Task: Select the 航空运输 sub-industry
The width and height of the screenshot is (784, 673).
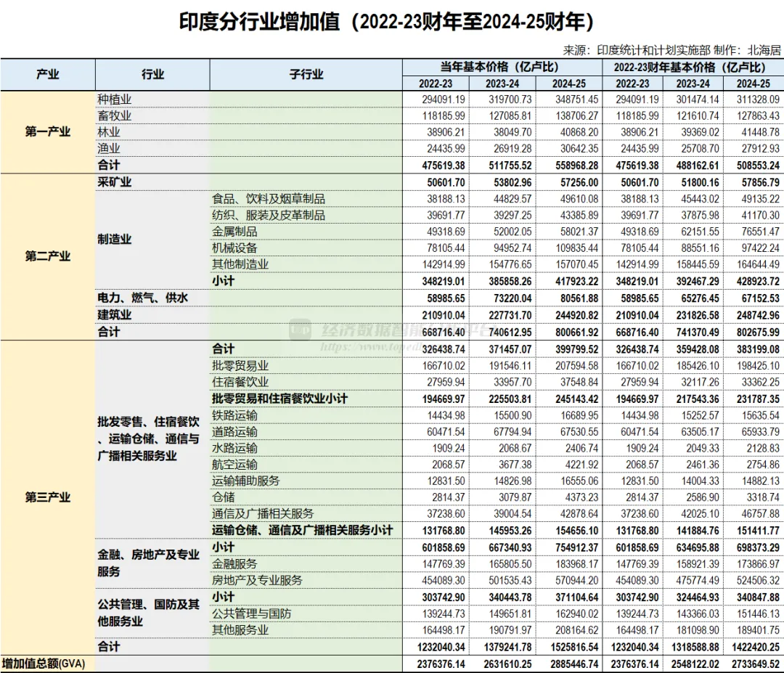Action: (x=235, y=465)
